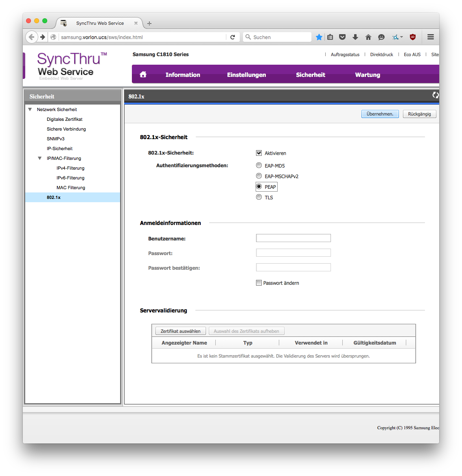Select the EAP-MSCHAPv2 radio button
Viewport: 462px width, 476px height.
[259, 176]
